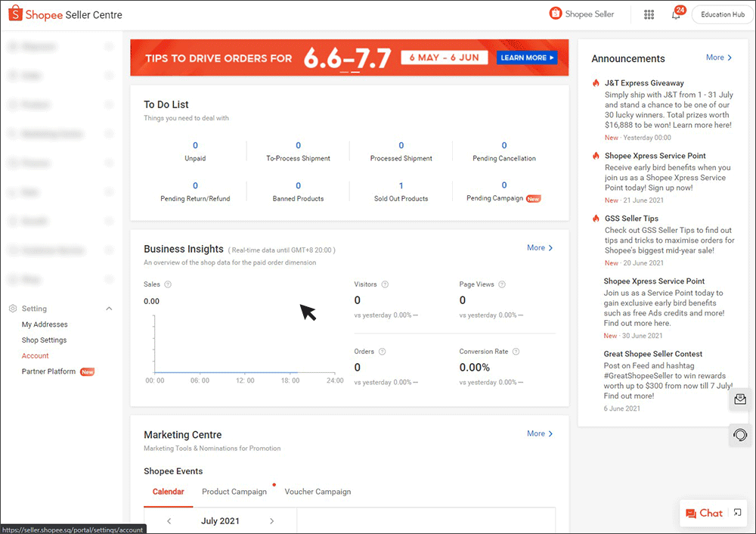
Task: Click the Shopee Seller Centre logo
Action: click(64, 14)
